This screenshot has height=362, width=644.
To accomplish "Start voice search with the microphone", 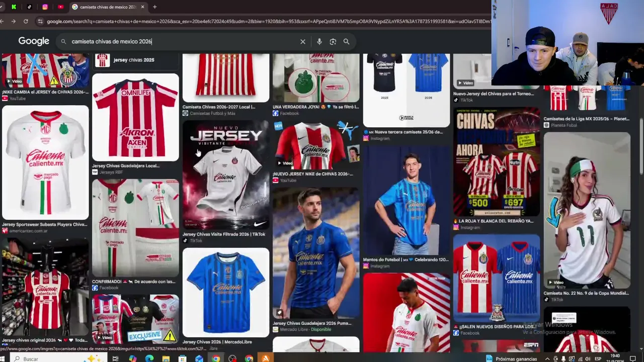I will [319, 42].
